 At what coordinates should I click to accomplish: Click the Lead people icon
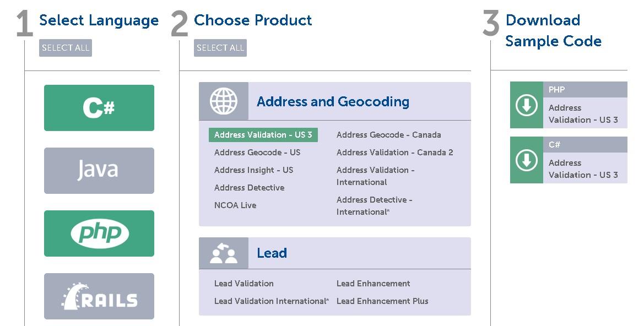click(x=224, y=253)
